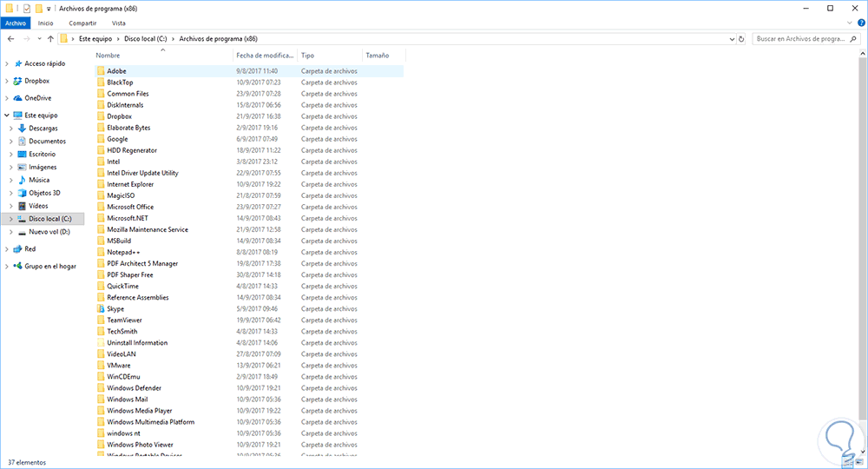This screenshot has width=868, height=469.
Task: Click the vertical scrollbar of file list
Action: coord(863,238)
